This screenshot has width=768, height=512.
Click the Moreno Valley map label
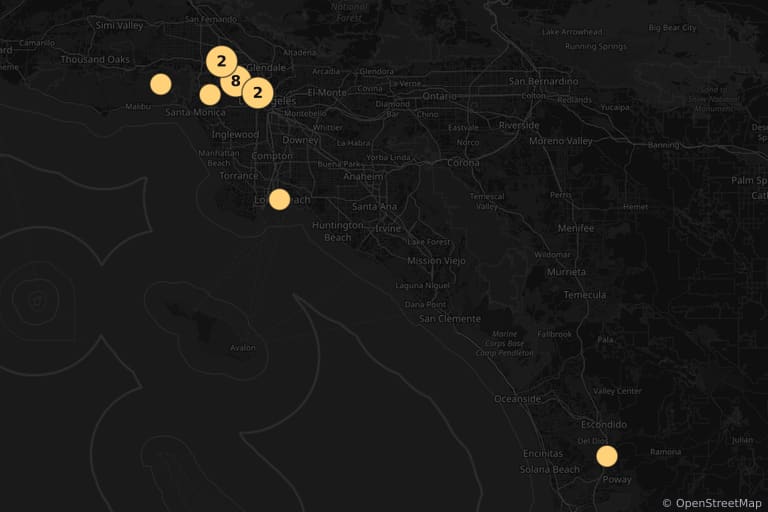tap(560, 141)
